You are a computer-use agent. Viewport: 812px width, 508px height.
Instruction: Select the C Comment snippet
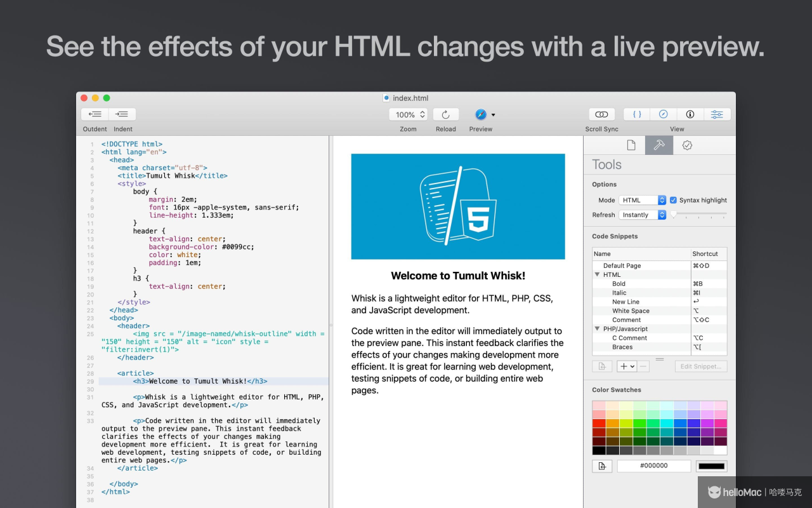(660, 338)
